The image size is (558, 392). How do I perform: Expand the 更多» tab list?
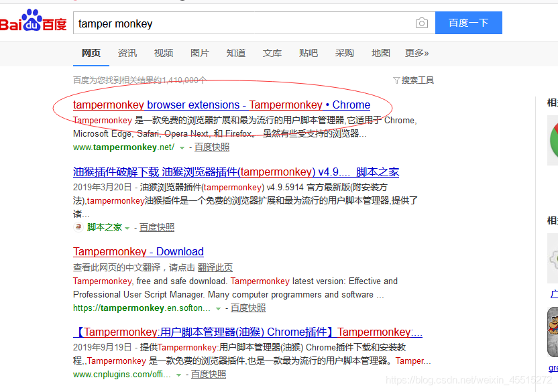click(416, 53)
